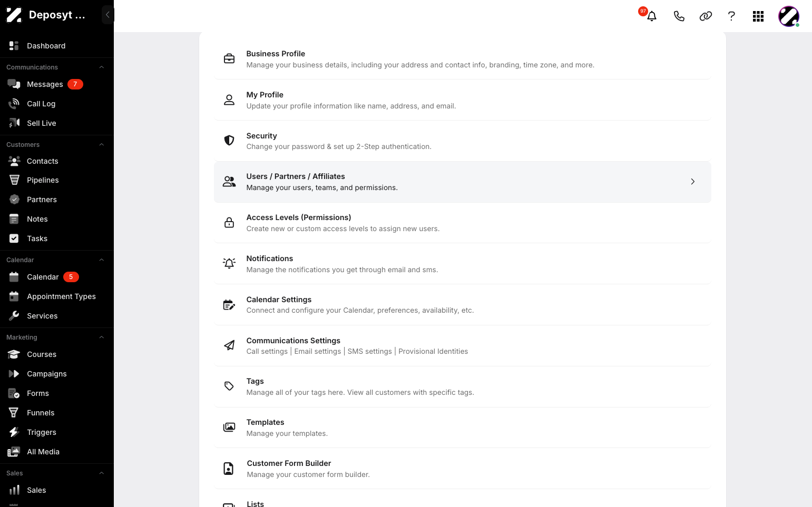Collapse the Marketing sidebar section
This screenshot has height=507, width=812.
(102, 337)
